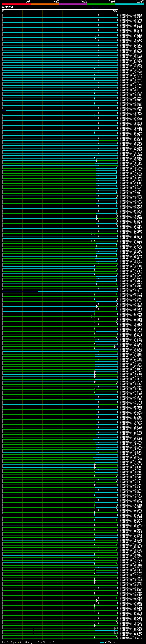
Task: Click the green ~80% identity color segment
Action: (101, 4)
